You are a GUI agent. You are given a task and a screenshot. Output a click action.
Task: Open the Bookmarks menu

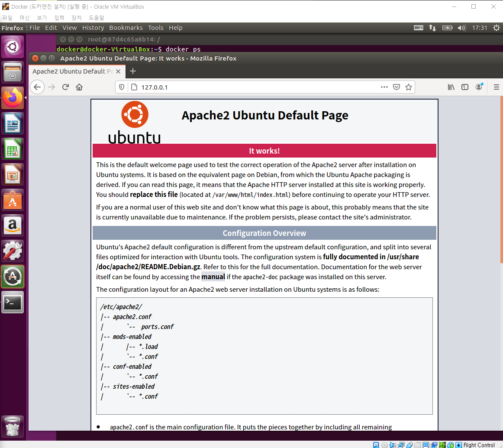tap(126, 28)
